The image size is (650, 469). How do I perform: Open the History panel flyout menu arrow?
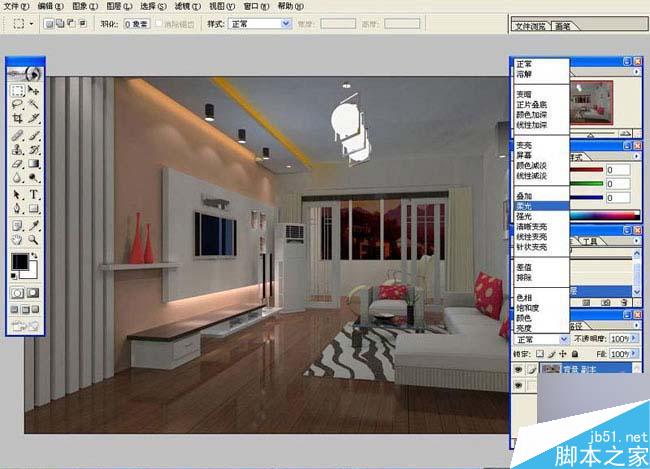coord(637,241)
